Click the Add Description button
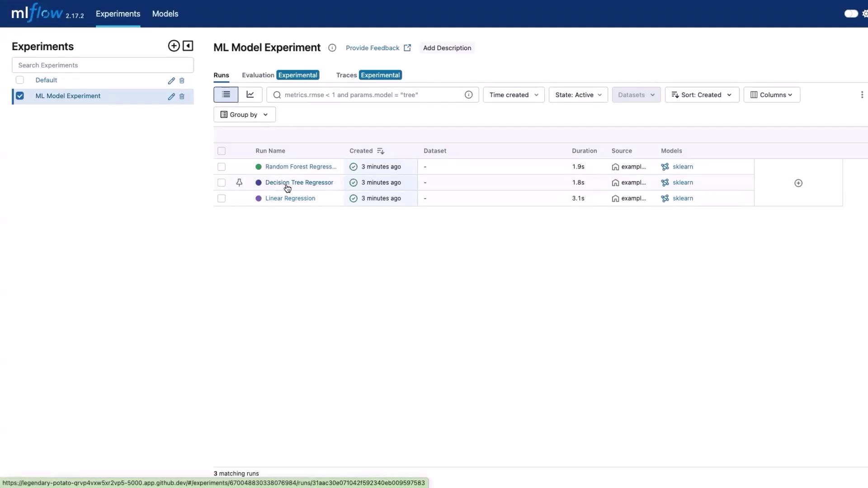The width and height of the screenshot is (868, 488). [x=447, y=48]
